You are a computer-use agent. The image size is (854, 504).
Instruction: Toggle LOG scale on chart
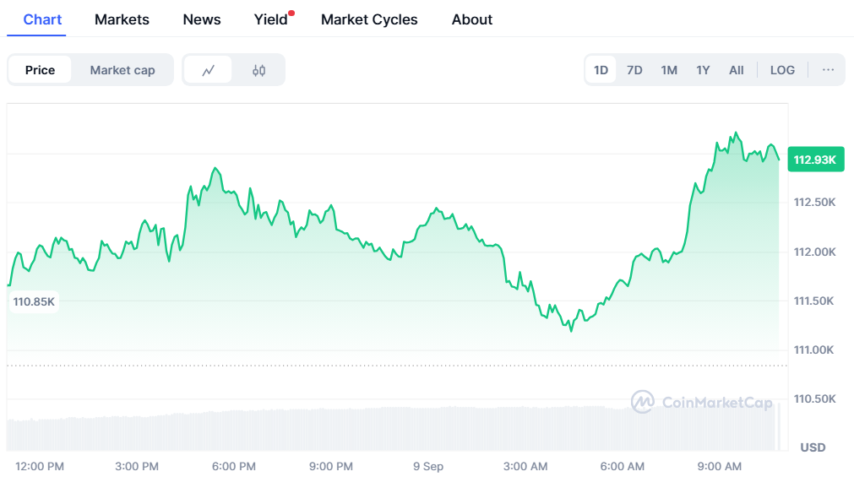(x=782, y=70)
